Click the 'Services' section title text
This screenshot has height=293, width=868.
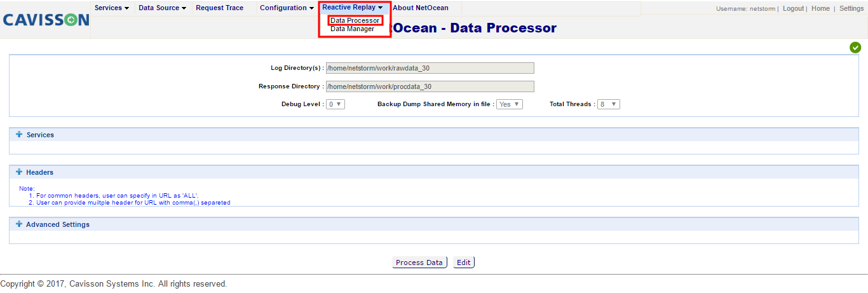tap(40, 135)
